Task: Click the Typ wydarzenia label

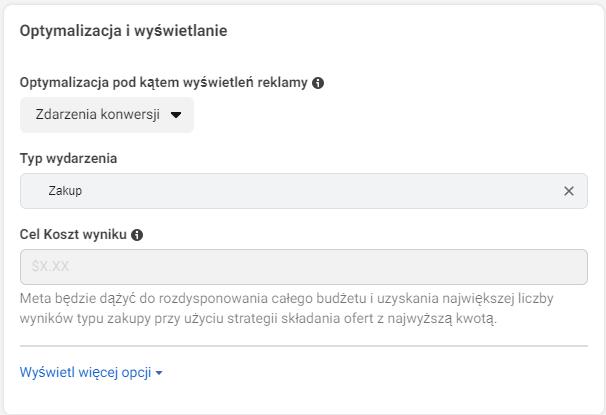Action: click(x=69, y=158)
